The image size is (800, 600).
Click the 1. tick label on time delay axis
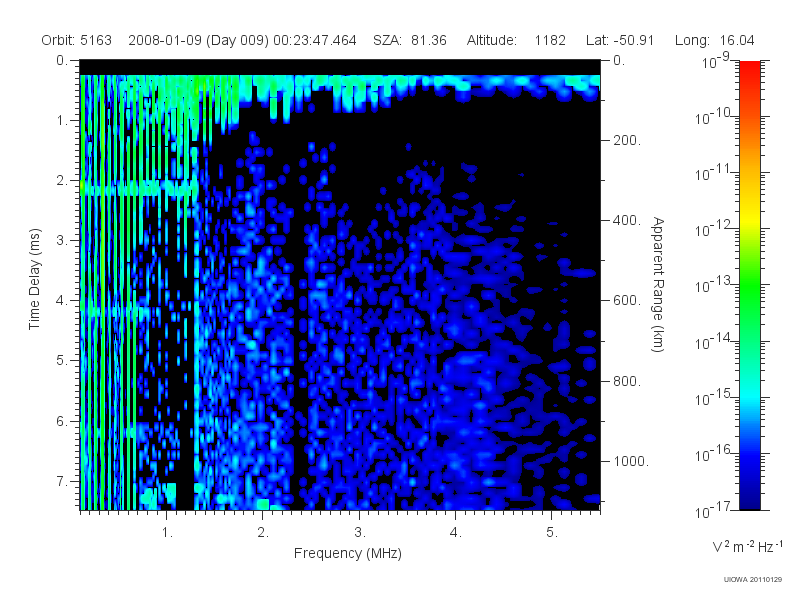[x=62, y=121]
